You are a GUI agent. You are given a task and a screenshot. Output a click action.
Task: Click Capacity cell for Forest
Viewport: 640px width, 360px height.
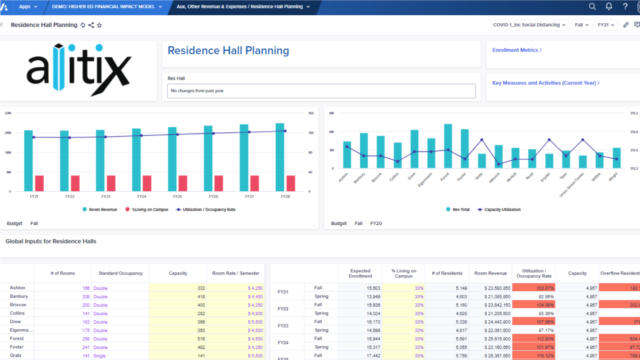tap(178, 339)
